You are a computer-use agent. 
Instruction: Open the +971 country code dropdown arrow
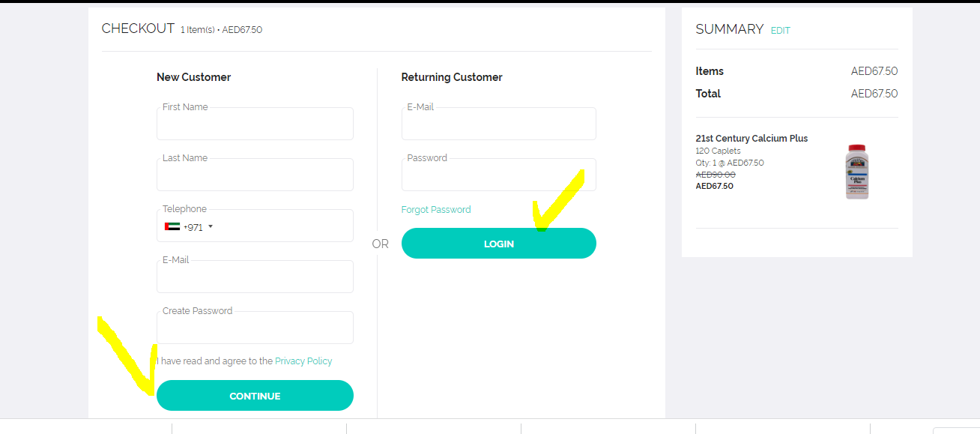click(x=211, y=226)
